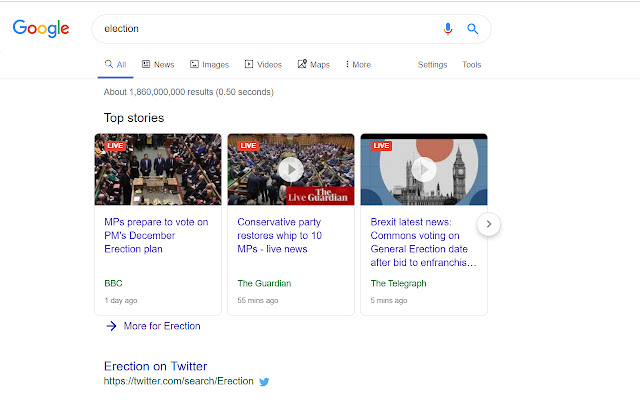This screenshot has height=400, width=640.
Task: Open the BBC Commons thumbnail image
Action: tap(158, 169)
